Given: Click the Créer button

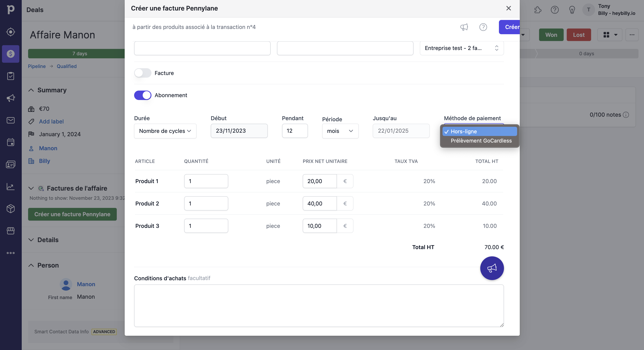Looking at the screenshot, I should point(509,27).
